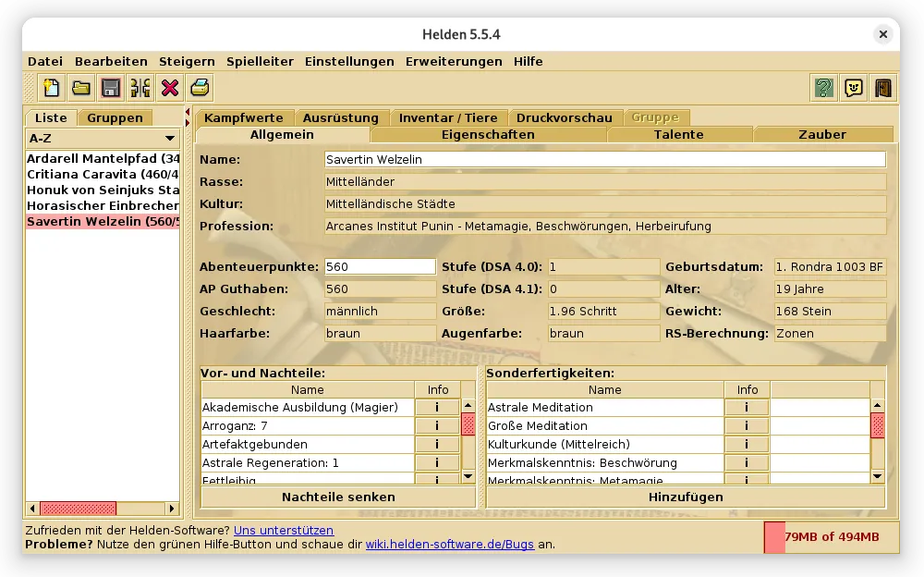Select hero Honuk von Seinjuks in list
Image resolution: width=924 pixels, height=577 pixels.
tap(103, 190)
